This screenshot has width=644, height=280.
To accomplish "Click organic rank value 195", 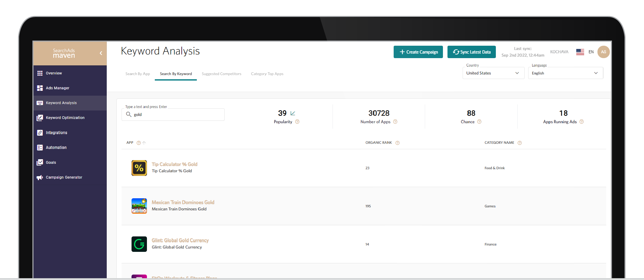I will click(x=368, y=206).
